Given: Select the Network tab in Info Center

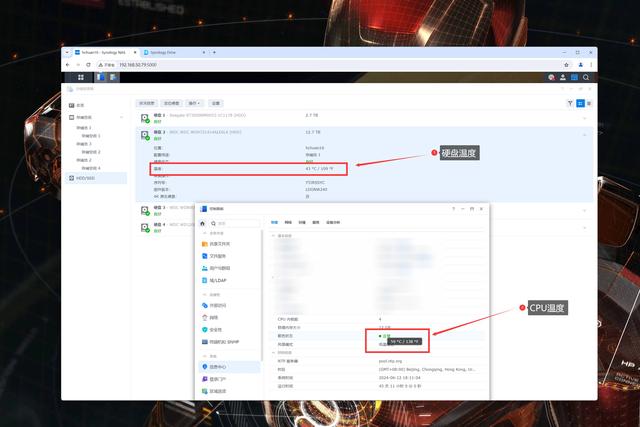Looking at the screenshot, I should [x=288, y=222].
